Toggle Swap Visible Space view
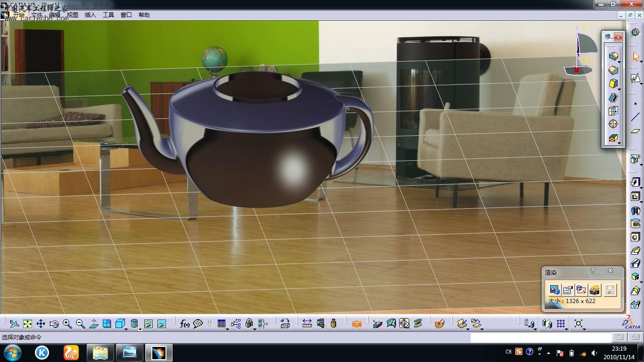Screen dimensions: 644x362 [162, 324]
